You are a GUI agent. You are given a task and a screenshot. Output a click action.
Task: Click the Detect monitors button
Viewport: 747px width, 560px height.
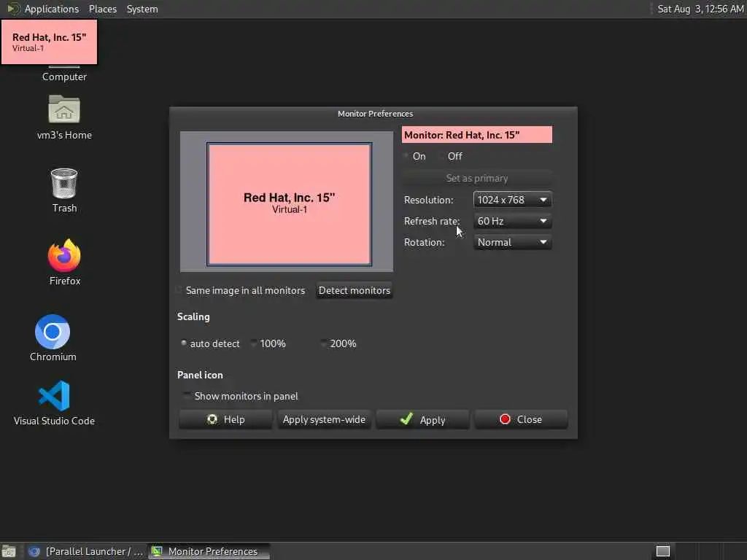click(355, 290)
